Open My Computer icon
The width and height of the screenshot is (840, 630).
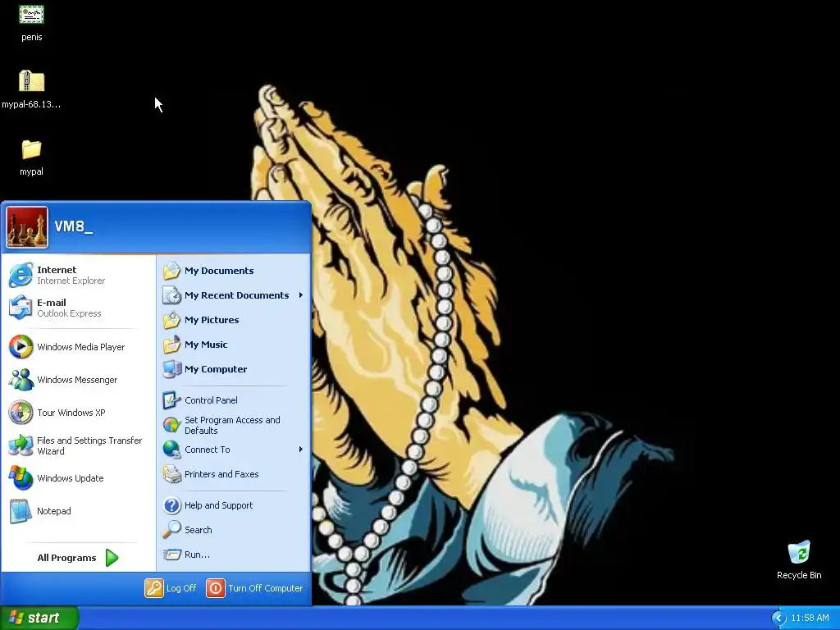172,369
